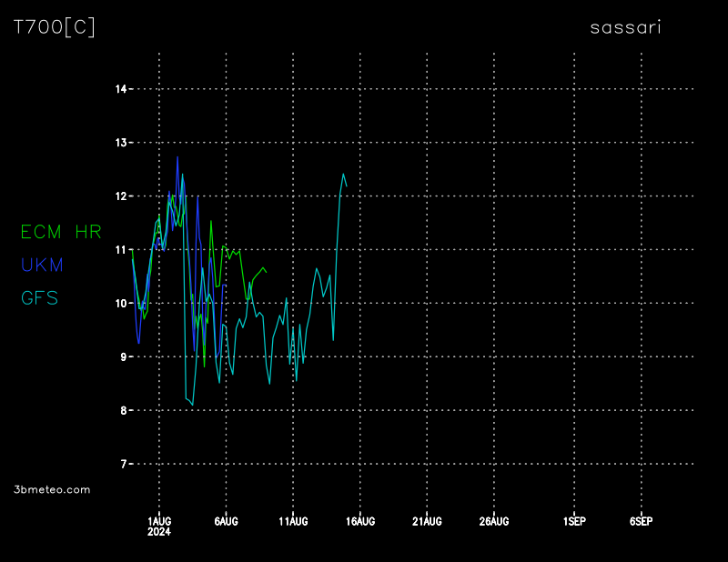Click the end of the green ECM HR line
Viewport: 728px width, 562px height.
pyautogui.click(x=267, y=273)
